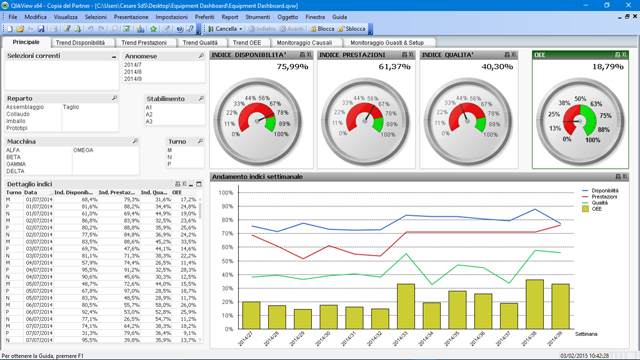
Task: Open current selections checkmark icon
Action: click(127, 29)
